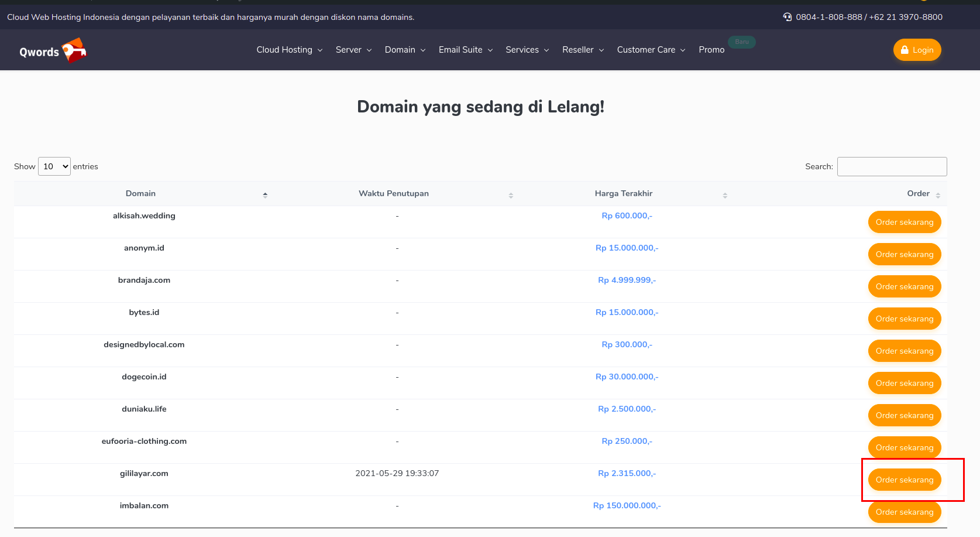Open the Show entries count dropdown
This screenshot has height=537, width=980.
pyautogui.click(x=54, y=166)
